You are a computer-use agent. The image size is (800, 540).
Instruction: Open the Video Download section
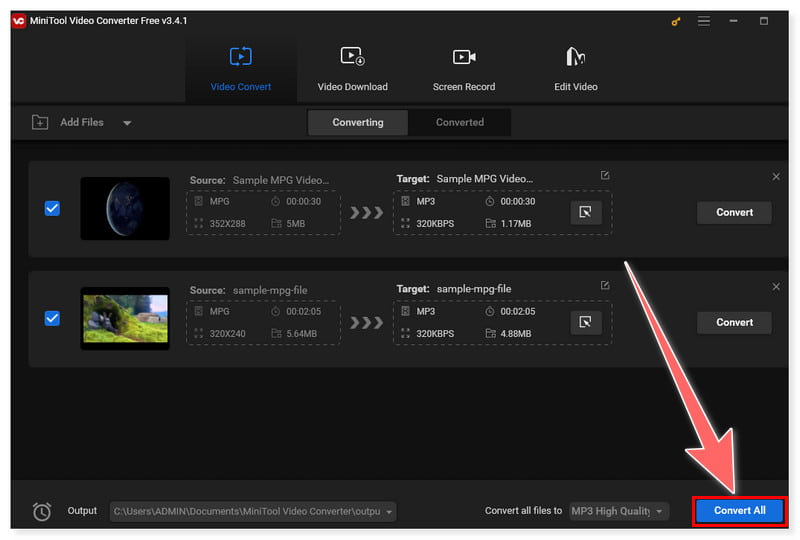pos(352,69)
